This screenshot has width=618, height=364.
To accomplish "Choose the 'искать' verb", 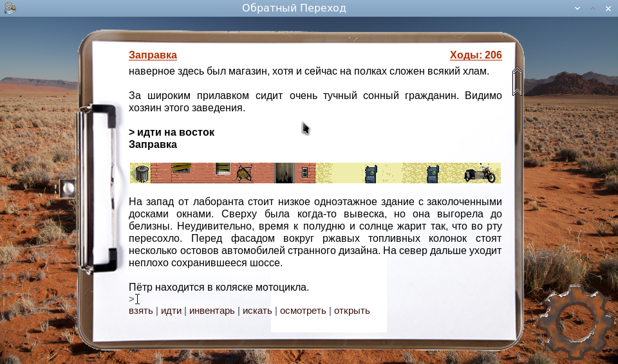I will pyautogui.click(x=257, y=311).
